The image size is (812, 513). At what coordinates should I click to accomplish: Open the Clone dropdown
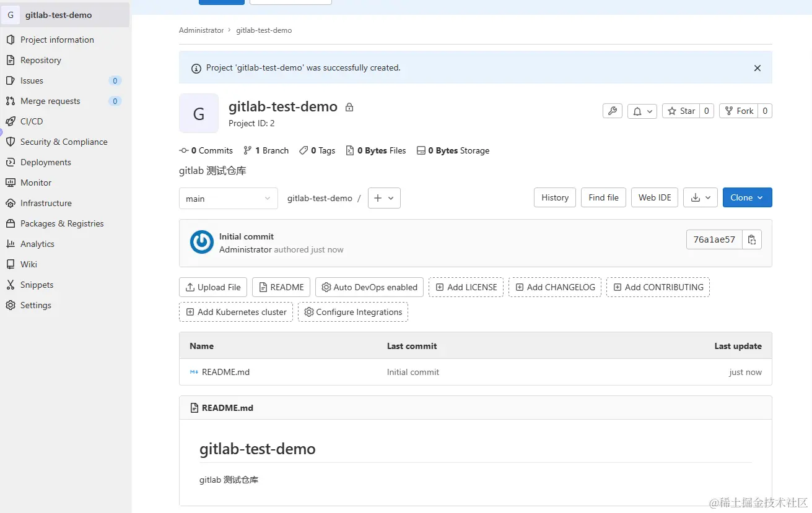coord(747,197)
